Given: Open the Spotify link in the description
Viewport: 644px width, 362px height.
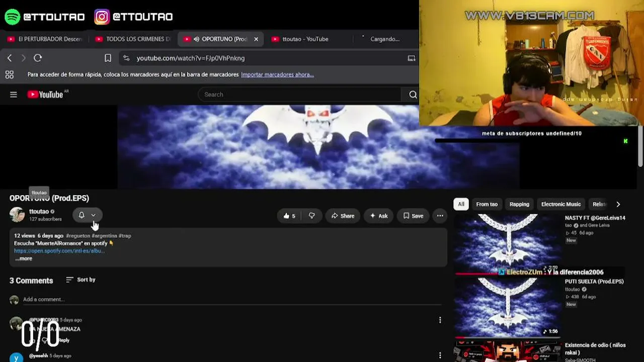Looking at the screenshot, I should point(59,251).
